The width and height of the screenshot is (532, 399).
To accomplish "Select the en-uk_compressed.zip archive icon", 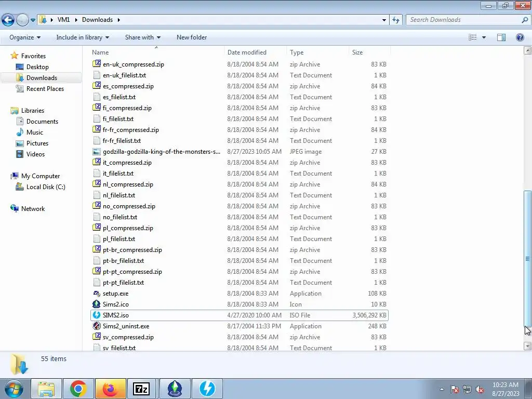I will pyautogui.click(x=97, y=64).
